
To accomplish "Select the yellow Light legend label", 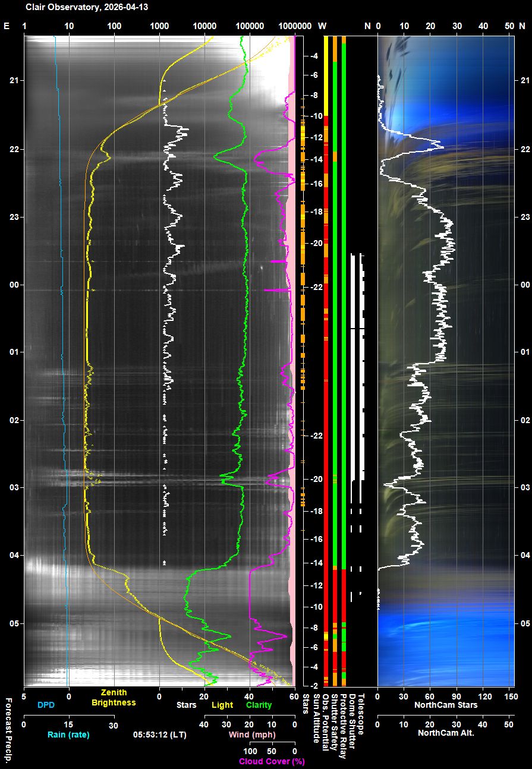I will tap(222, 705).
